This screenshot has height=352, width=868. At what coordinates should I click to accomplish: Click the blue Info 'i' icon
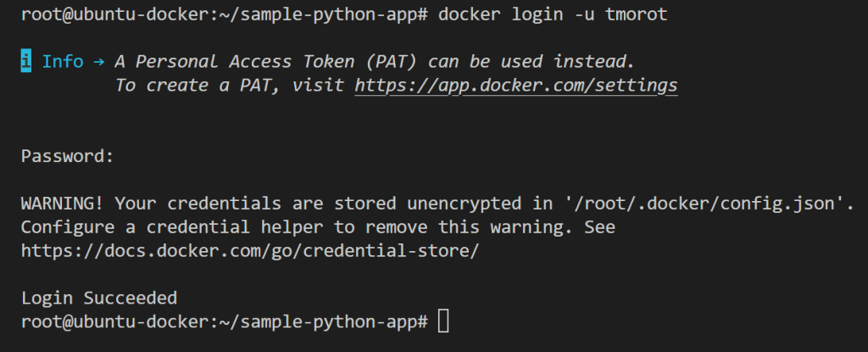tap(26, 62)
